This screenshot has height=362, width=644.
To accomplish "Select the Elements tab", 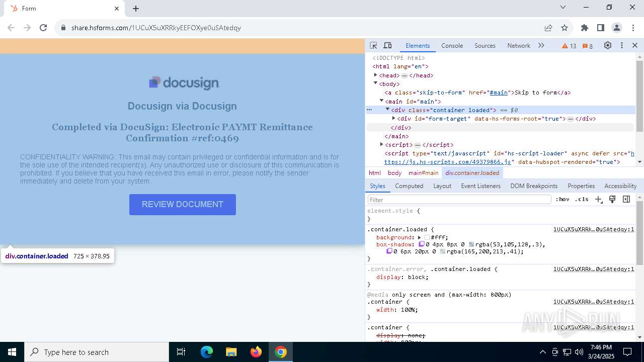I will point(418,46).
